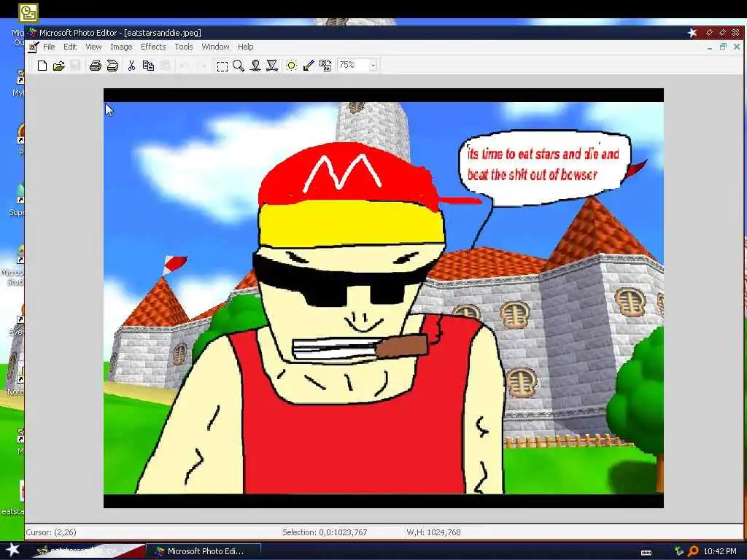747x560 pixels.
Task: Open the Tools menu
Action: coord(183,47)
